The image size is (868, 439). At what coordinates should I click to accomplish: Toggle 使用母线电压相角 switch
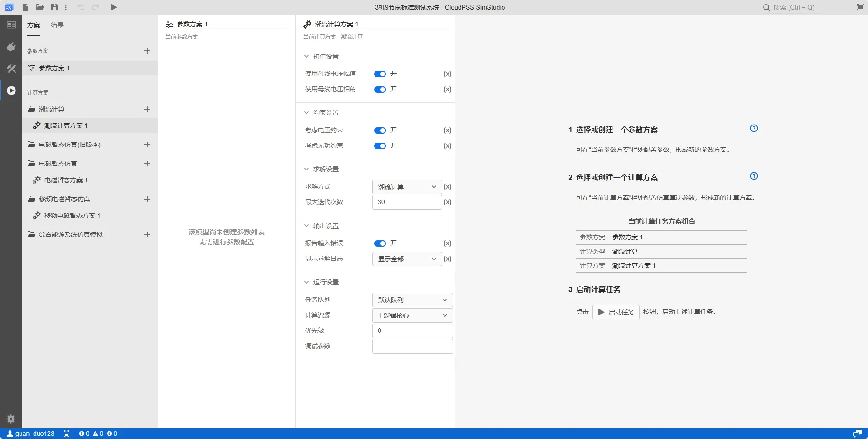tap(380, 90)
